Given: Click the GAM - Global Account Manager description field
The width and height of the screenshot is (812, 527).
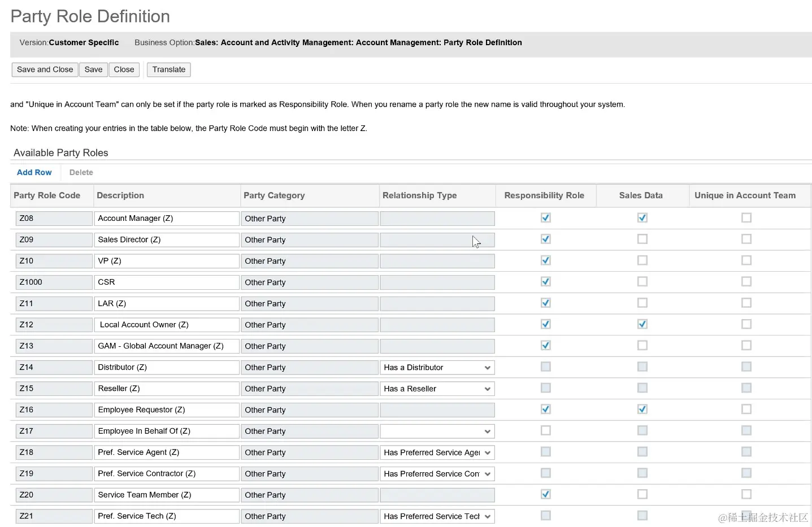Looking at the screenshot, I should [x=166, y=346].
